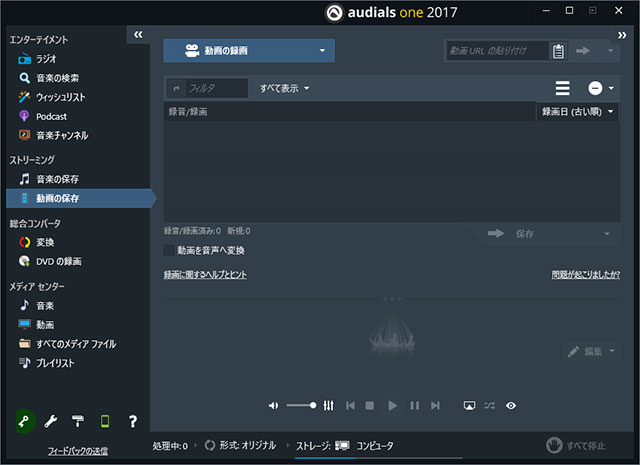This screenshot has width=640, height=465.
Task: Toggle shuffle playback
Action: (x=489, y=405)
